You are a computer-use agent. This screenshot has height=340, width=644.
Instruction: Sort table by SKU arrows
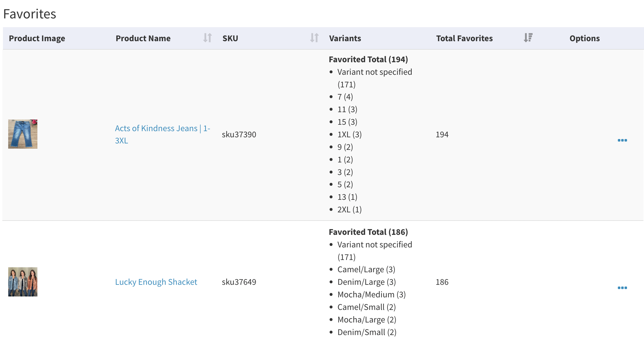[314, 38]
